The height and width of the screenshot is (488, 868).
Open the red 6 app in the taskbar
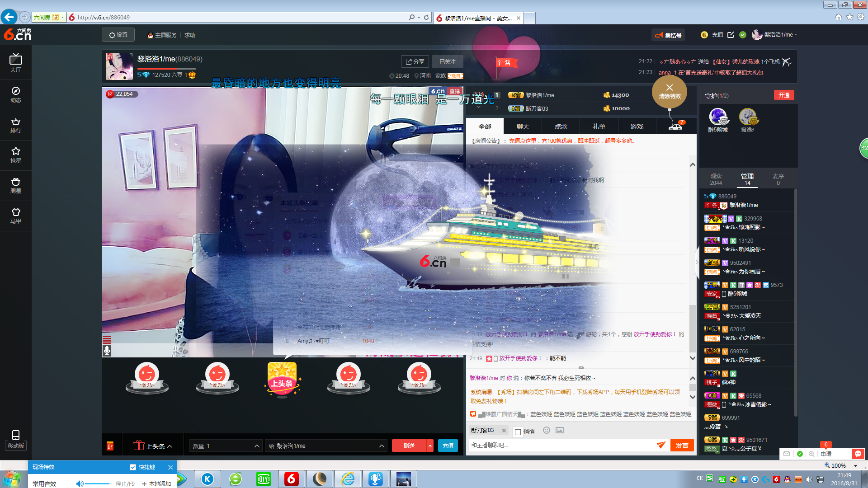tap(292, 479)
